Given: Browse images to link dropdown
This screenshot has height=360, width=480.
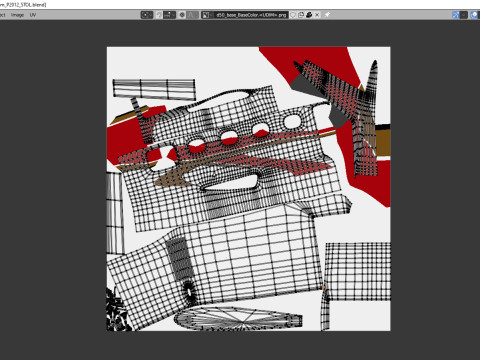Looking at the screenshot, I should click(x=207, y=15).
